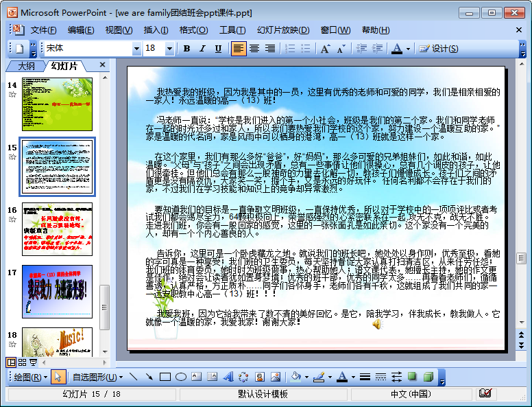532x407 pixels.
Task: Insert Clip Art
Action: coord(260,377)
